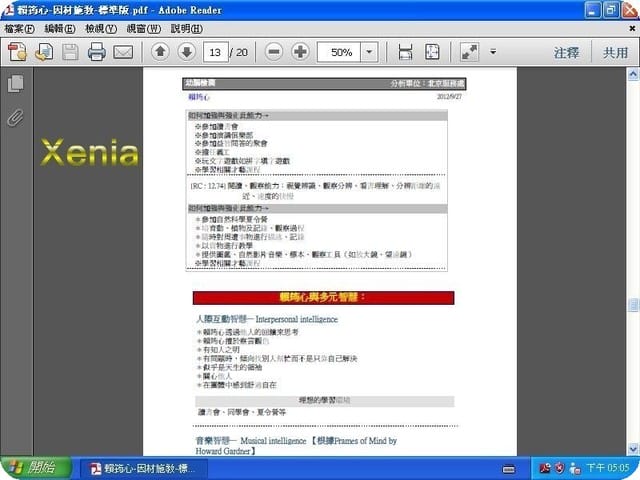Click the Adobe tray icon in system tray

(544, 468)
